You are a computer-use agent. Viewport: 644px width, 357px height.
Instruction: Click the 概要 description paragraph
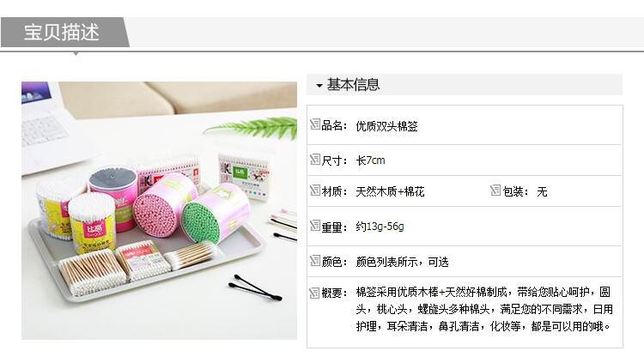coord(484,309)
